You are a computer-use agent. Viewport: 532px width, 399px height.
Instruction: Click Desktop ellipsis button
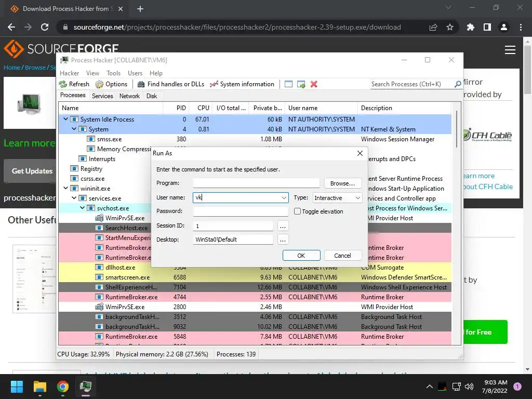(x=283, y=240)
